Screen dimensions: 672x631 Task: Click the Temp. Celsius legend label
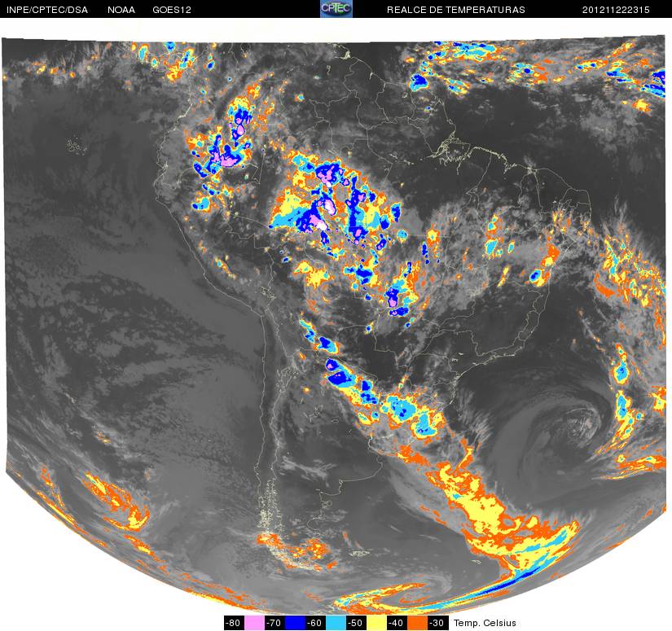click(485, 623)
